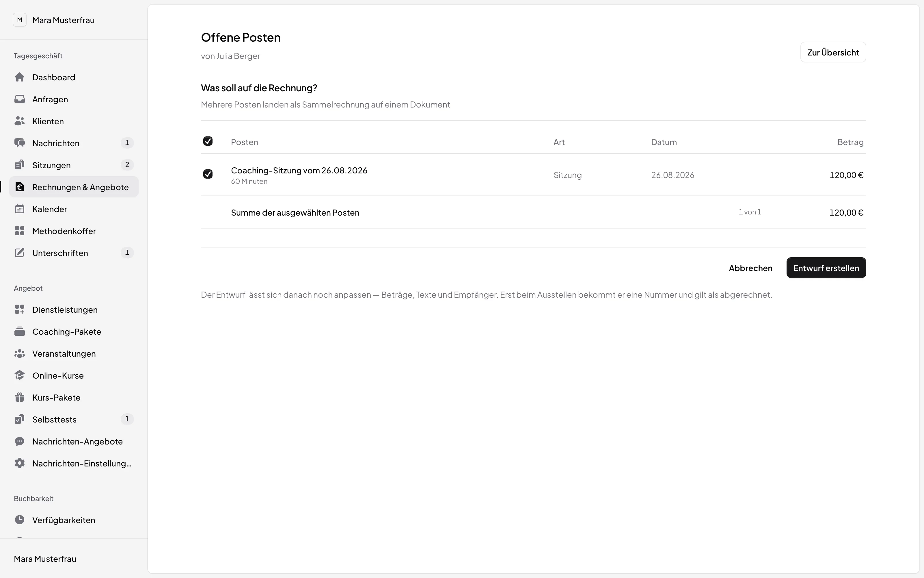
Task: Open Methodenkoffer
Action: [x=74, y=231]
